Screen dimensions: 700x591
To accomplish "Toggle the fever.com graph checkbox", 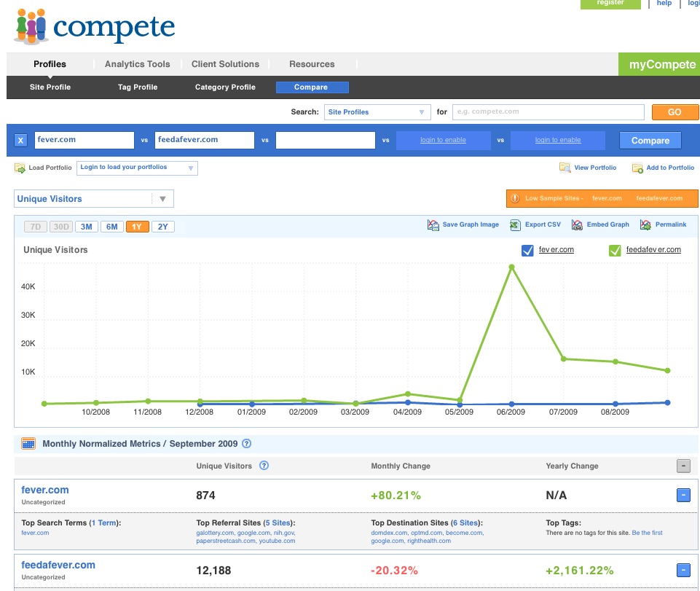I will [527, 250].
